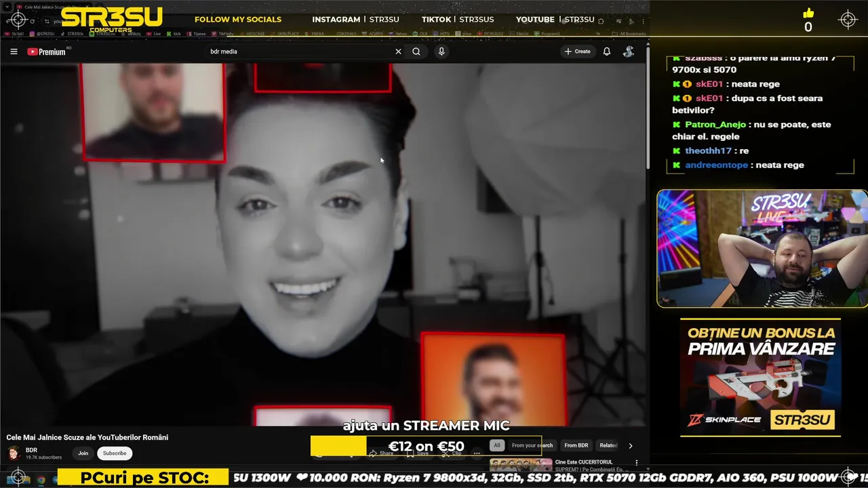The width and height of the screenshot is (868, 488).
Task: Expand the All Bookmarks folder
Action: 628,34
